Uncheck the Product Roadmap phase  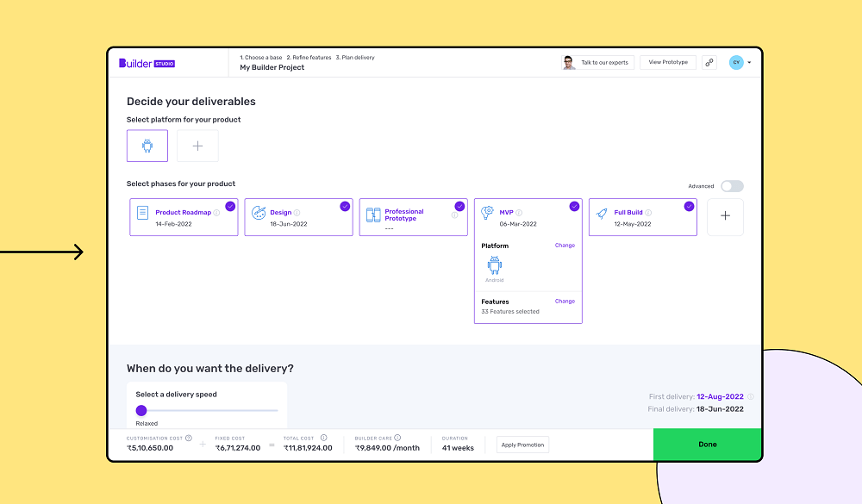pyautogui.click(x=230, y=206)
